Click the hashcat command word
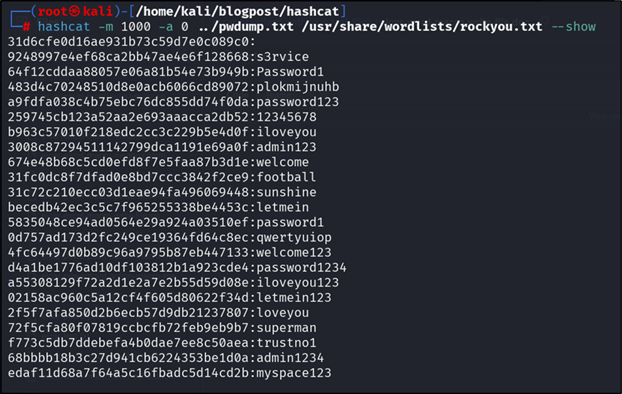 pos(64,27)
